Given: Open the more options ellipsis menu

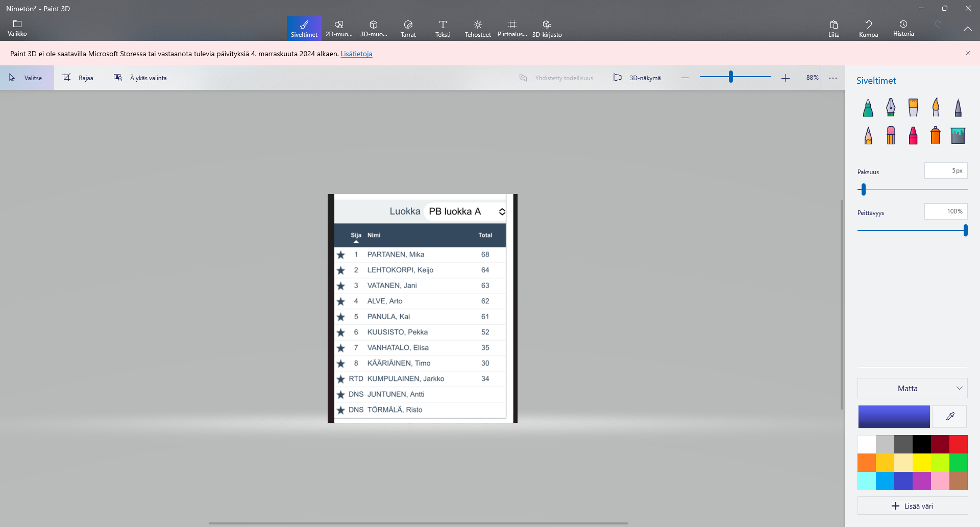Looking at the screenshot, I should click(833, 78).
